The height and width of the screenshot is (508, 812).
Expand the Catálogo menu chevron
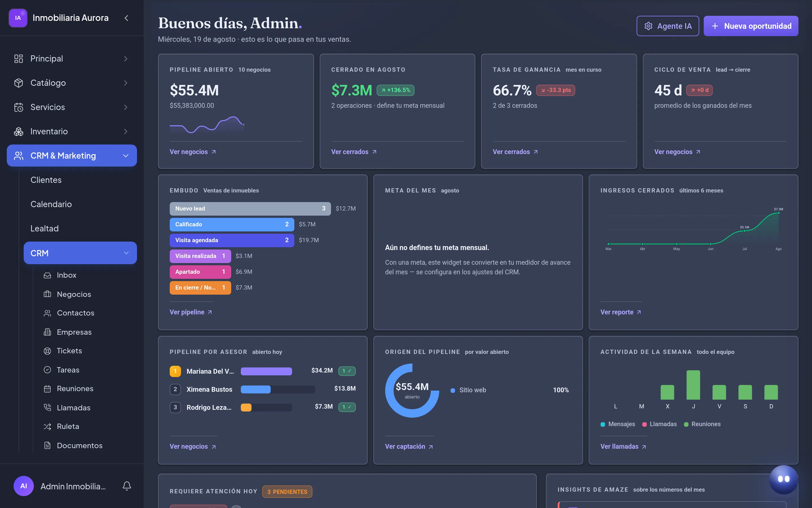(x=125, y=83)
